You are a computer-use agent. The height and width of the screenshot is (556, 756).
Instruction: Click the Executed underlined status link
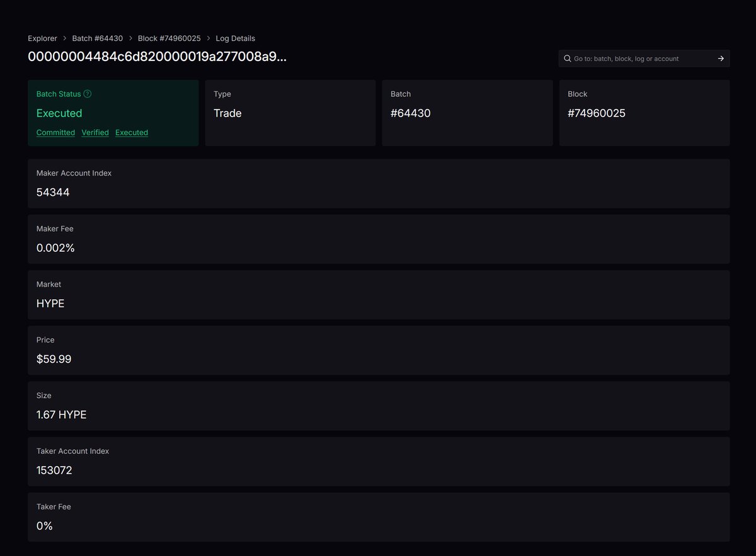[132, 132]
